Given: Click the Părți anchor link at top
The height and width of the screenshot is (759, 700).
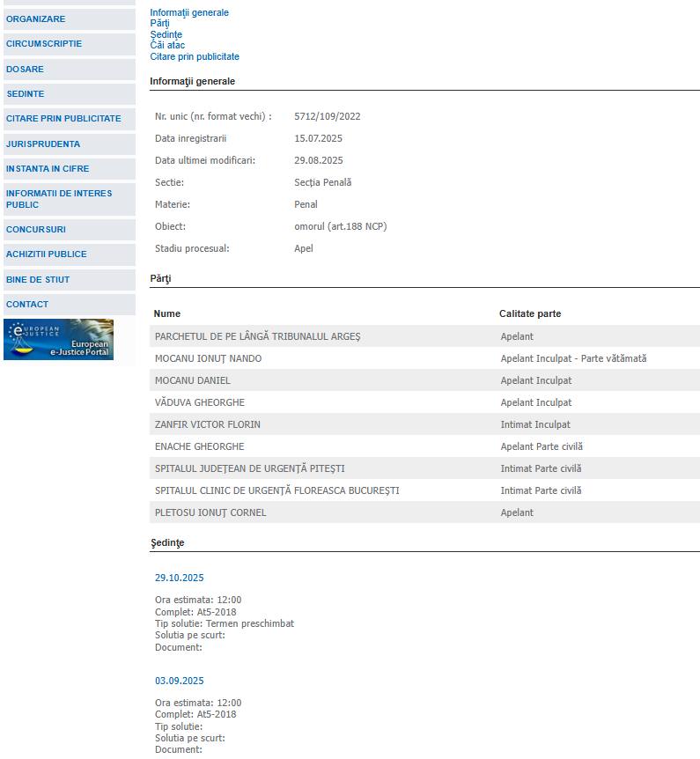Looking at the screenshot, I should [159, 24].
